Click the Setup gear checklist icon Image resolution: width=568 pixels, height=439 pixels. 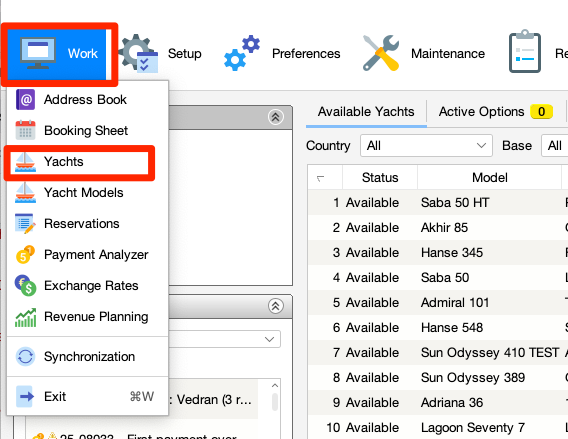tap(139, 53)
